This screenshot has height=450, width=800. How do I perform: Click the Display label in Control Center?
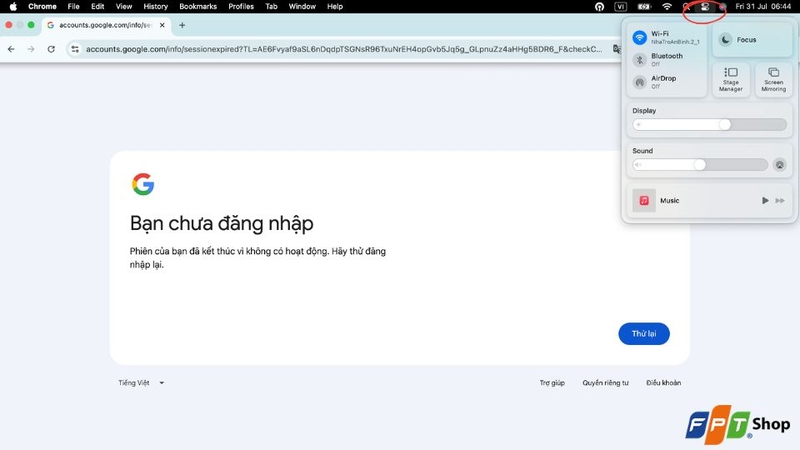[x=644, y=111]
